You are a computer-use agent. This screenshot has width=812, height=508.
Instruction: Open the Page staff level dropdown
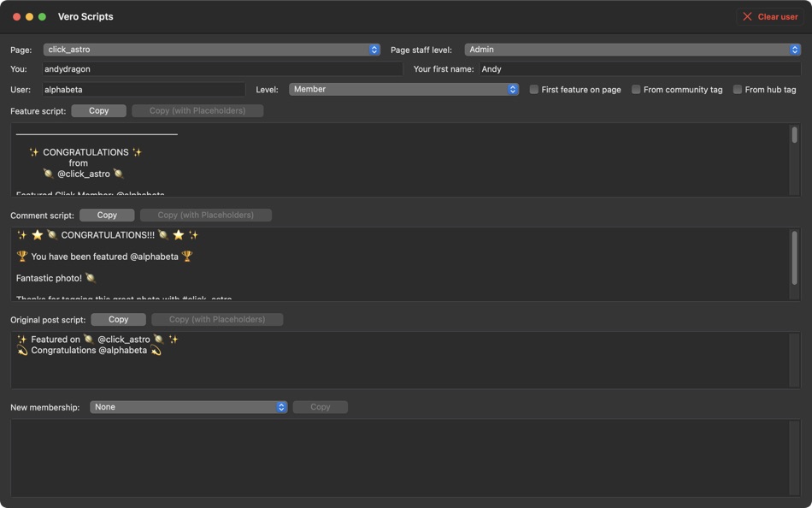pos(631,49)
